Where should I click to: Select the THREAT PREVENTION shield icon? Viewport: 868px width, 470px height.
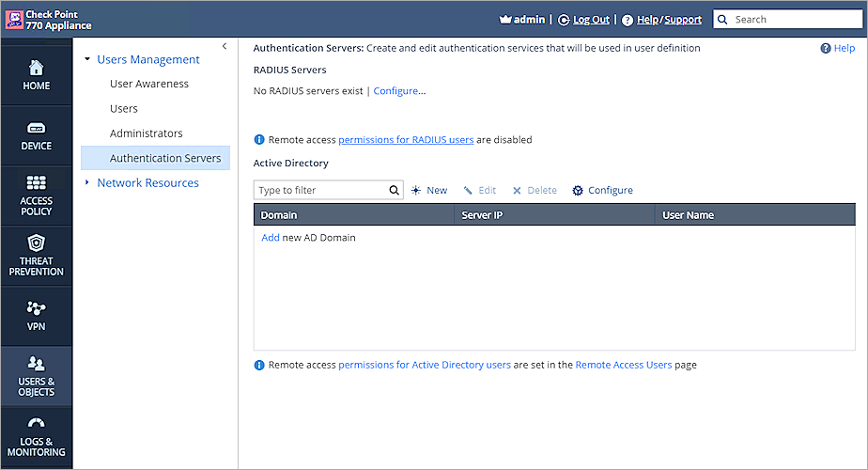[x=36, y=243]
